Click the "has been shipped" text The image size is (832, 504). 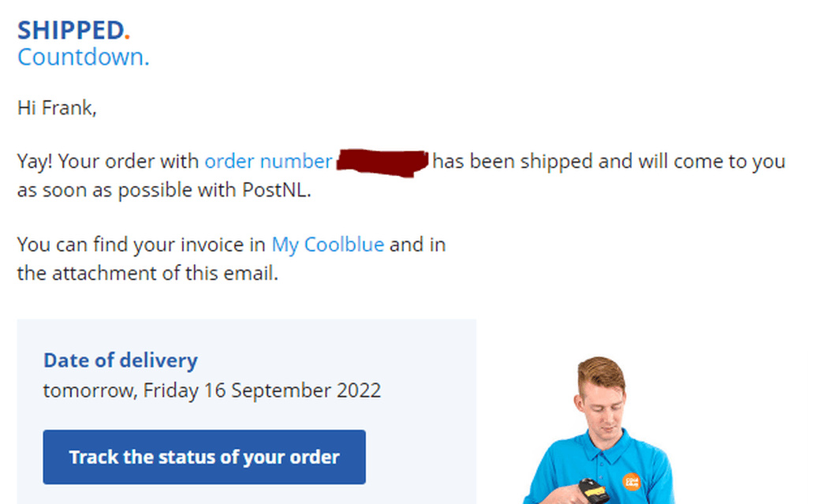click(x=513, y=162)
